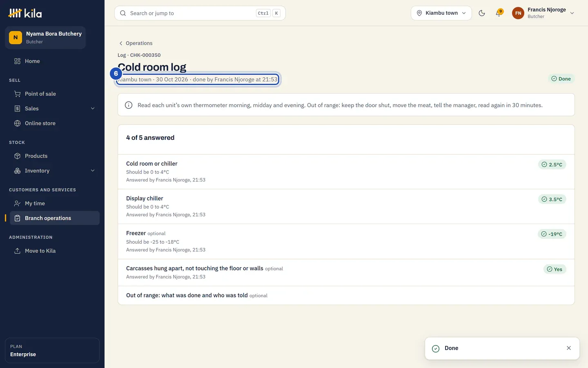Viewport: 588px width, 368px height.
Task: Dismiss the Done toast notification
Action: (x=569, y=348)
